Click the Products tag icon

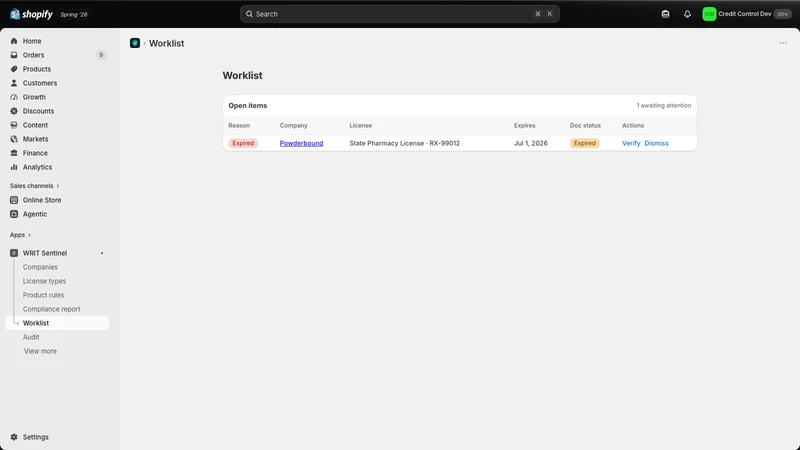tap(14, 69)
